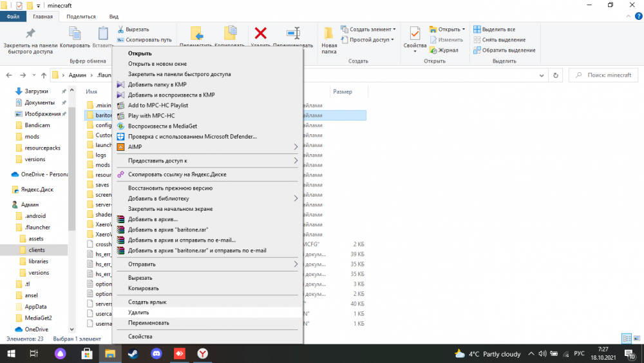Viewport: 644px width, 363px height.
Task: Go back with the left arrow
Action: [9, 75]
